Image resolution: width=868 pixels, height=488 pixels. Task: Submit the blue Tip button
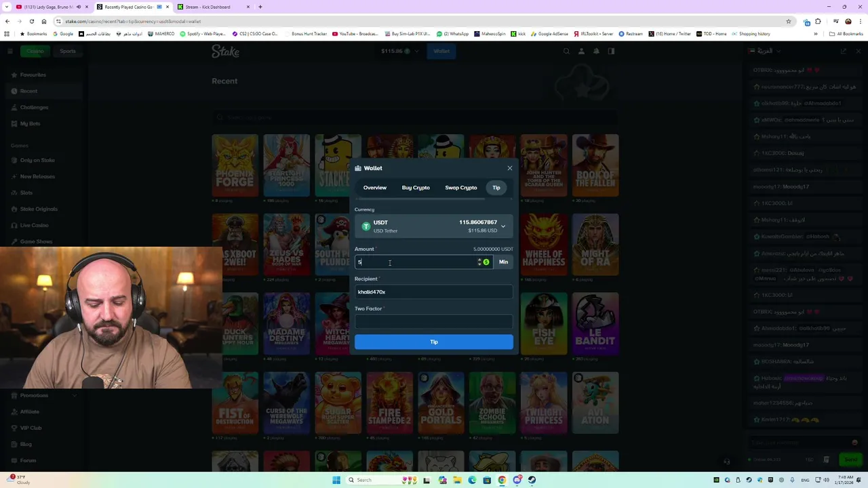pyautogui.click(x=434, y=342)
